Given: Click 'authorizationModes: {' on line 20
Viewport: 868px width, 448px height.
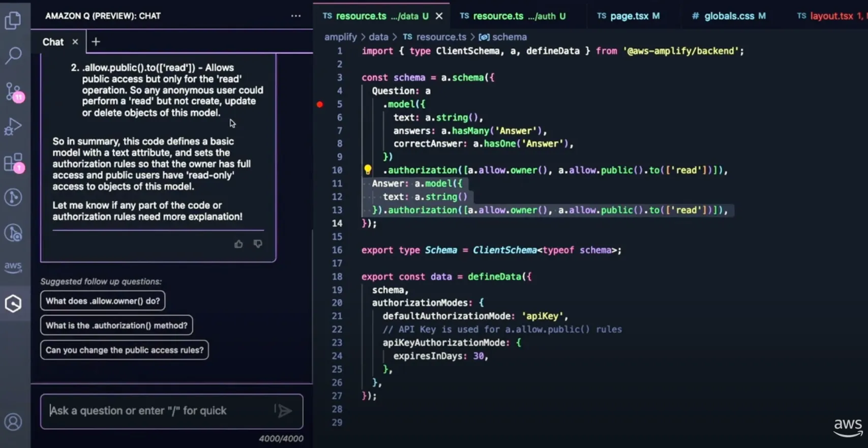Looking at the screenshot, I should [x=428, y=303].
